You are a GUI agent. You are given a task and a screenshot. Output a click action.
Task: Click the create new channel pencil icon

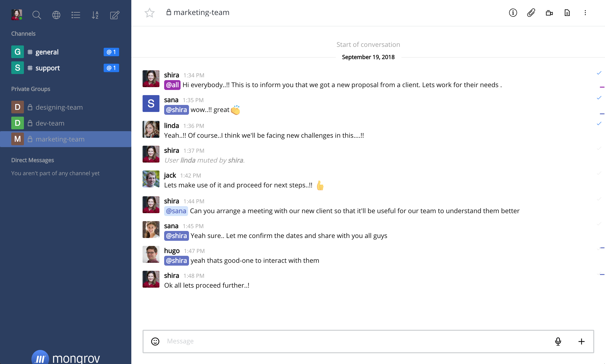114,15
